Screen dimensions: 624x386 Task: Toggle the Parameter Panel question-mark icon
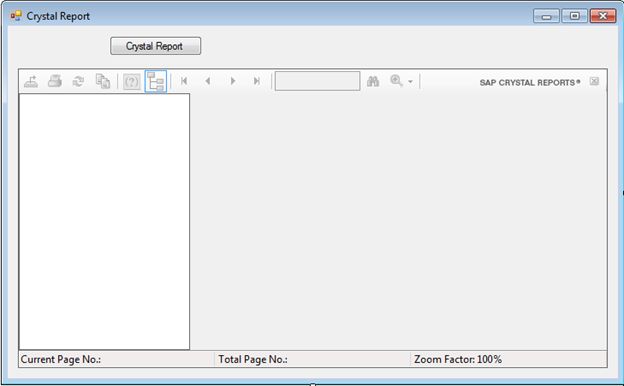click(132, 82)
